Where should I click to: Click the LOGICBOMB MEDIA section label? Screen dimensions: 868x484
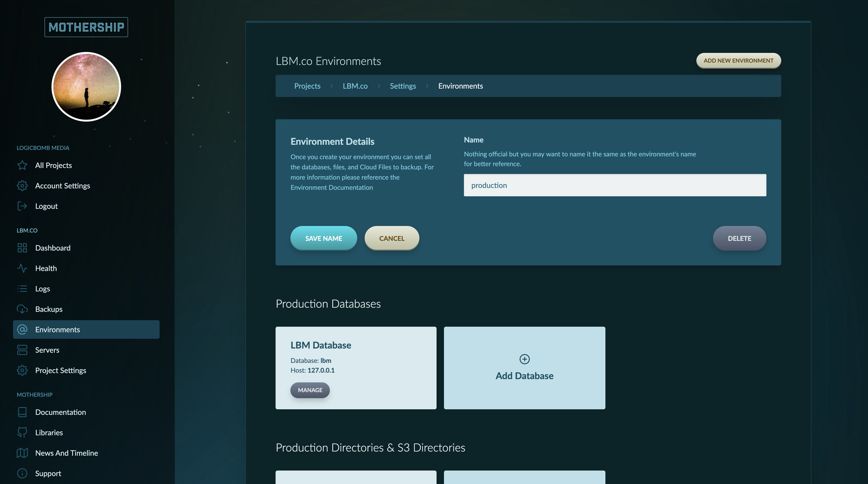pyautogui.click(x=43, y=148)
